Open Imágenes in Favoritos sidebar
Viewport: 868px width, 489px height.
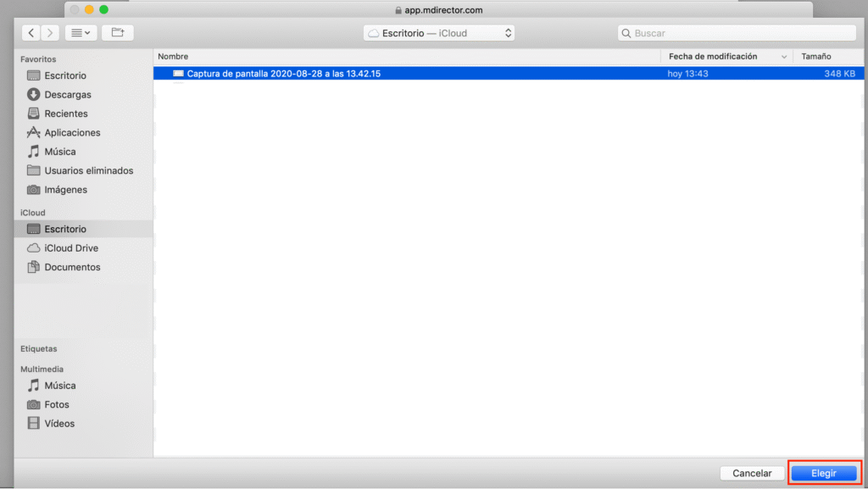tap(65, 190)
